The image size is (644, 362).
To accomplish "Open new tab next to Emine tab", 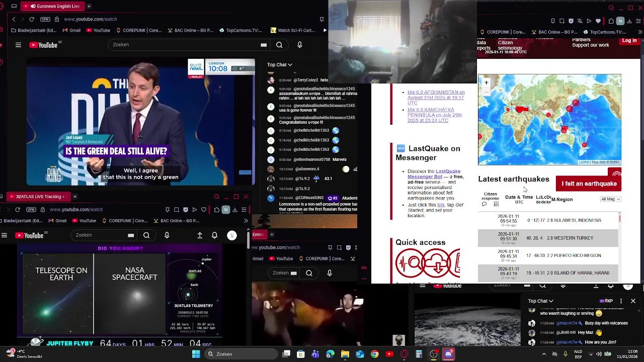I will pyautogui.click(x=272, y=234).
